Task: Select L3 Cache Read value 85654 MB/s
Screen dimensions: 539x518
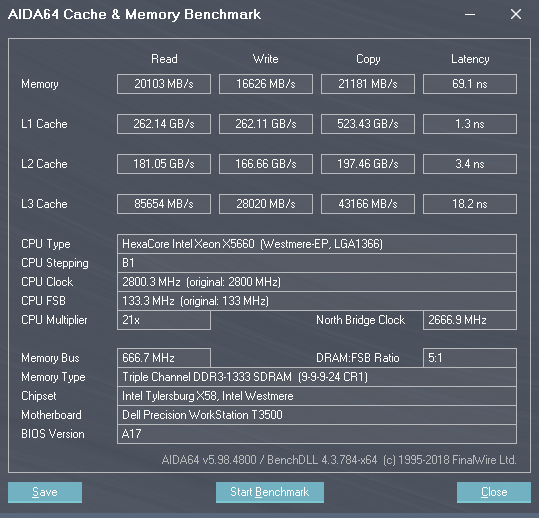Action: (164, 204)
